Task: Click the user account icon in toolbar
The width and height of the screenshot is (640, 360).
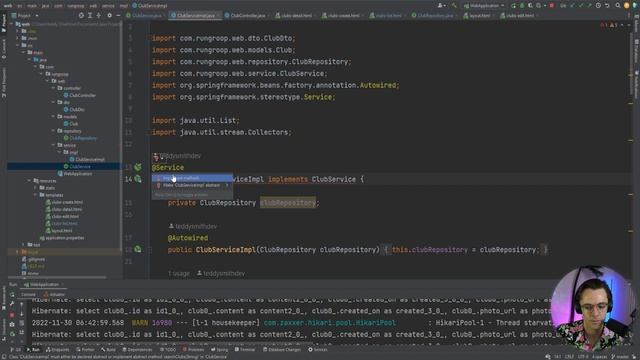Action: (x=440, y=6)
